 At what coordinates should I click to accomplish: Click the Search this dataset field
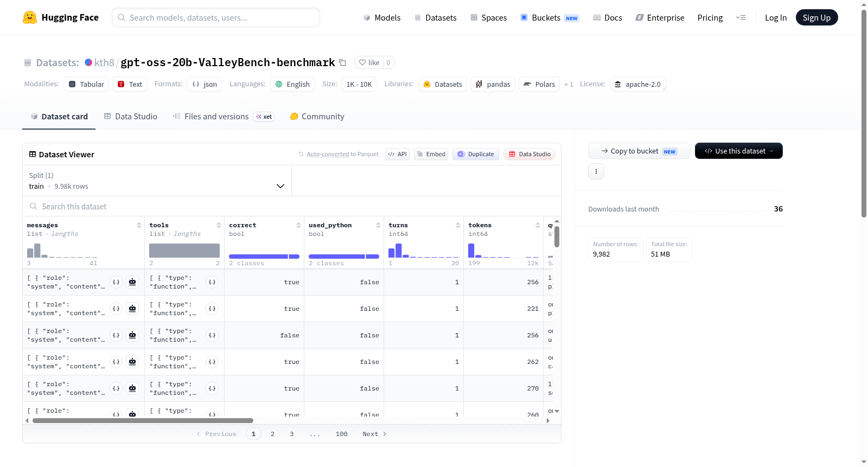click(x=292, y=206)
